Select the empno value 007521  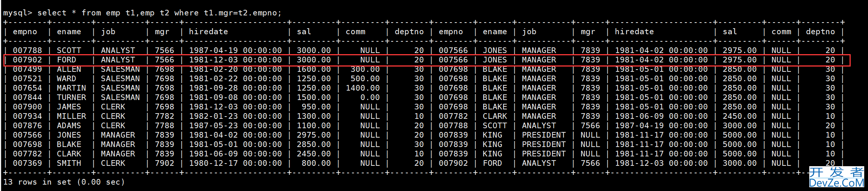27,79
